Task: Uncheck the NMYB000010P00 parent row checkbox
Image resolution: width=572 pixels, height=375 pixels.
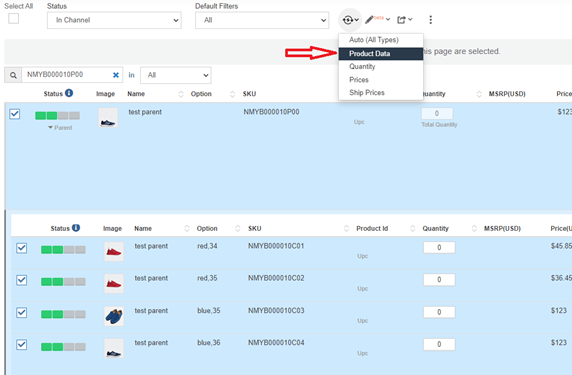Action: [x=15, y=114]
